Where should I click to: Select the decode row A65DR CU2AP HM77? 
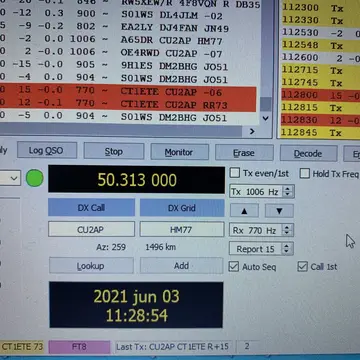pos(128,40)
